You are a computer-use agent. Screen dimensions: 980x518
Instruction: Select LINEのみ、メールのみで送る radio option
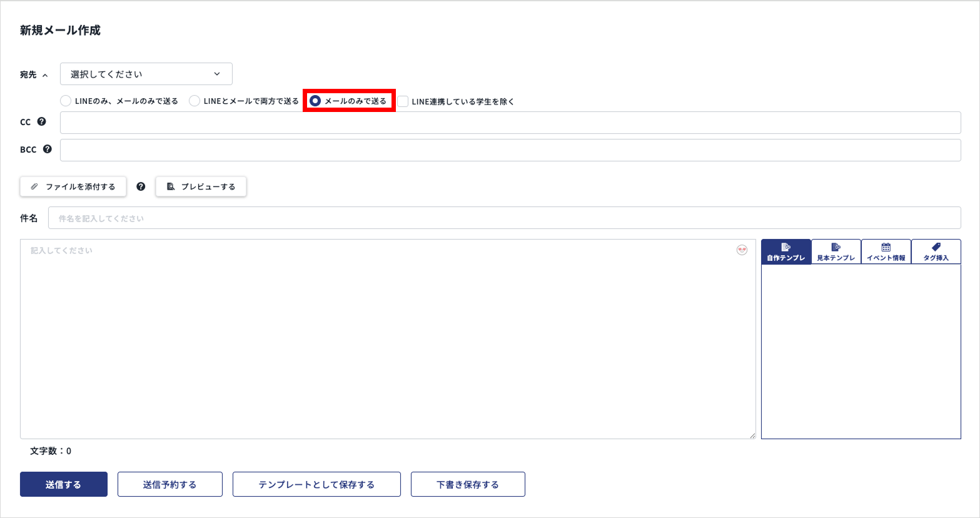click(x=66, y=101)
